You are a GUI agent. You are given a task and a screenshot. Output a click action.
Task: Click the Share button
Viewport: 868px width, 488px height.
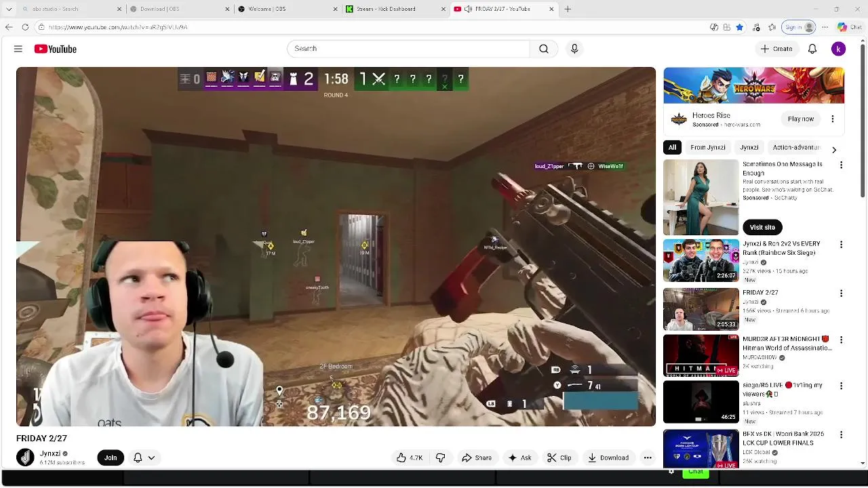pos(477,457)
